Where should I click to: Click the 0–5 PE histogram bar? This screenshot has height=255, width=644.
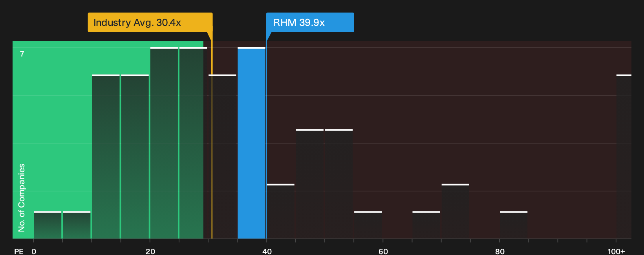[48, 225]
